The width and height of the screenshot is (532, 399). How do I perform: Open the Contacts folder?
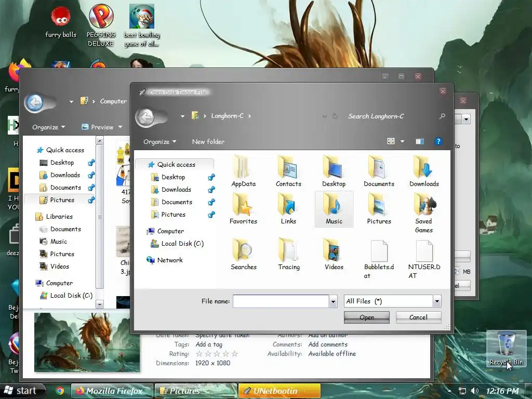[x=288, y=171]
